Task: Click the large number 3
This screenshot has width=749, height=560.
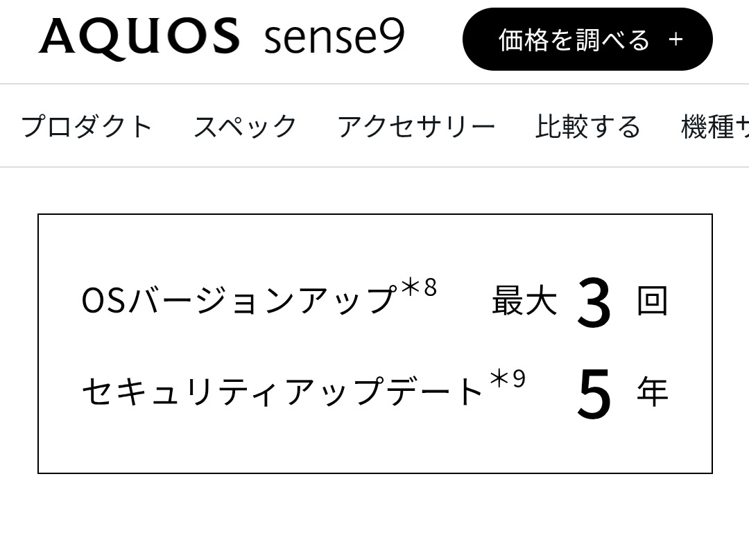Action: [x=594, y=304]
